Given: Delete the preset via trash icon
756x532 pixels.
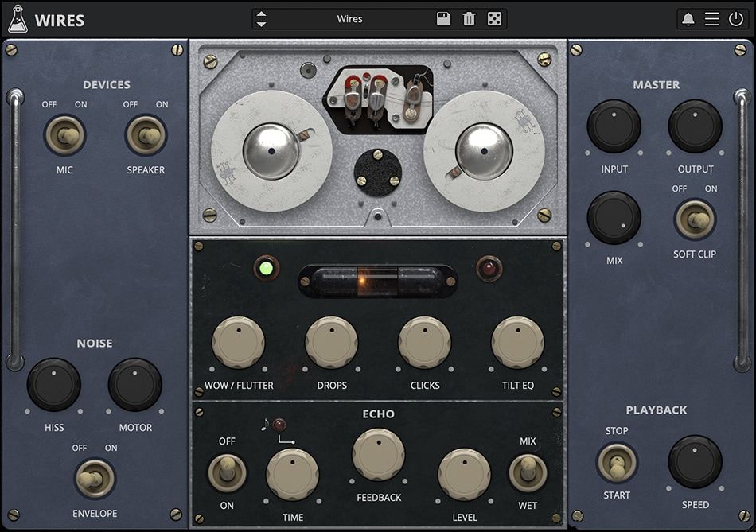Looking at the screenshot, I should pos(470,17).
